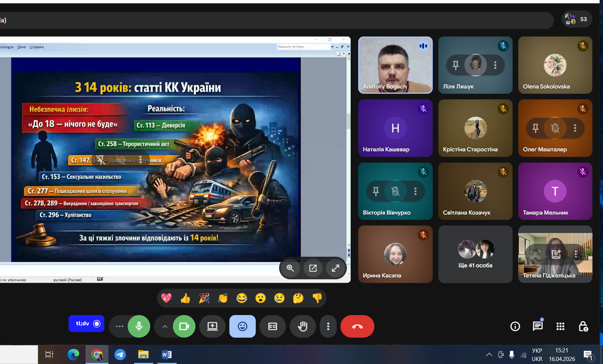Viewport: 603px width, 364px height.
Task: Start presenting your screen
Action: 212,326
